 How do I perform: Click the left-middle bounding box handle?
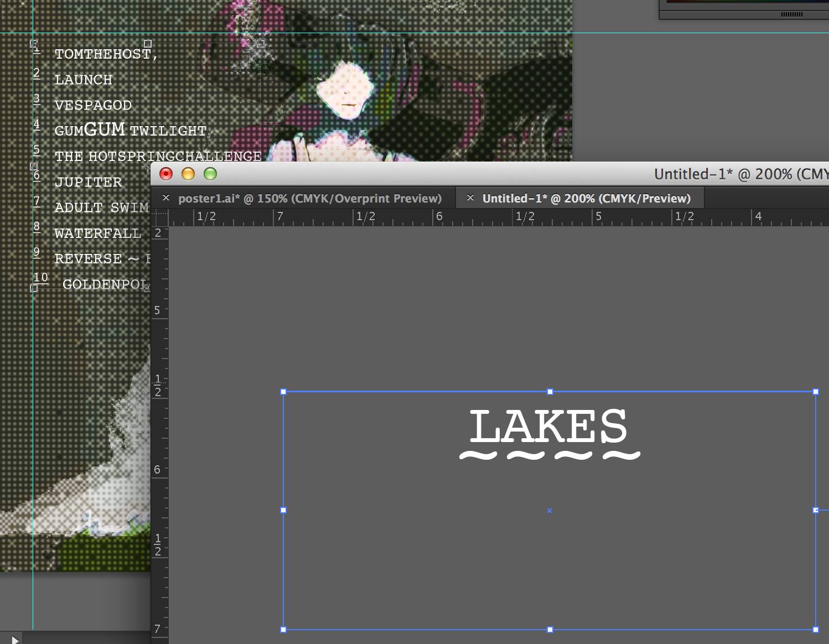[x=283, y=510]
